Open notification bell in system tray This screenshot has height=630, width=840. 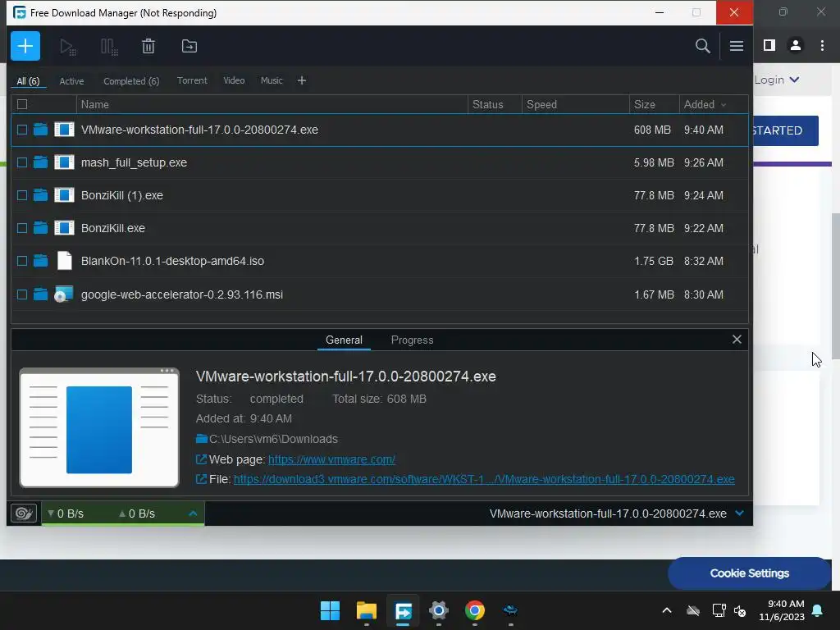tap(818, 610)
